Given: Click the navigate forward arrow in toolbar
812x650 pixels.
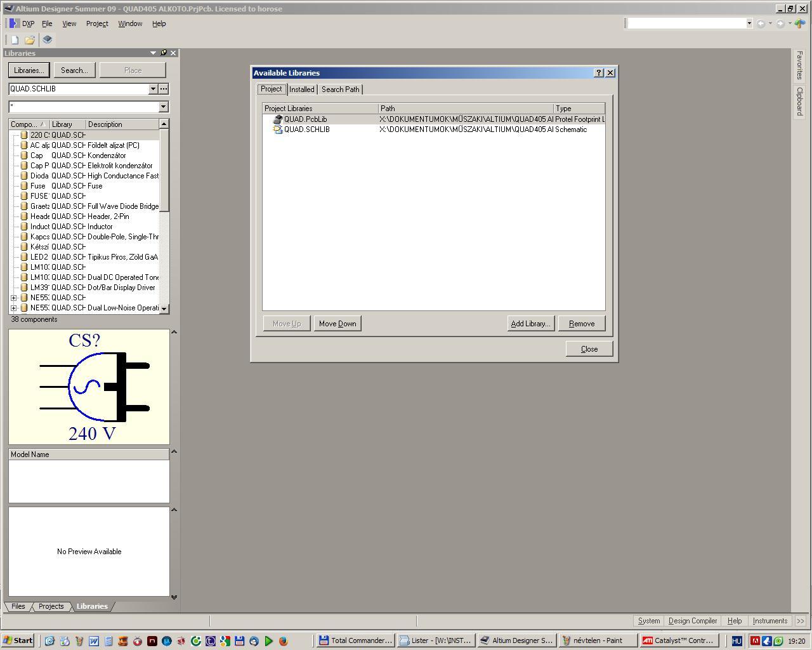Looking at the screenshot, I should tap(780, 23).
